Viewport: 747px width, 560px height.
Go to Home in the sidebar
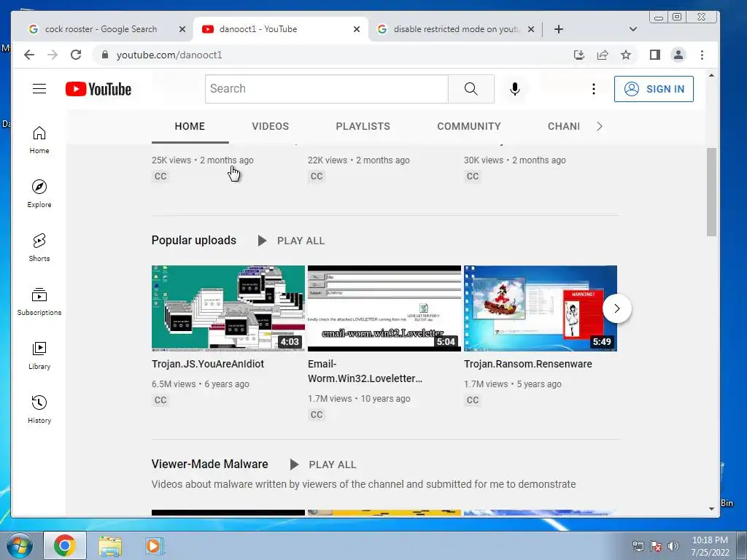tap(39, 140)
